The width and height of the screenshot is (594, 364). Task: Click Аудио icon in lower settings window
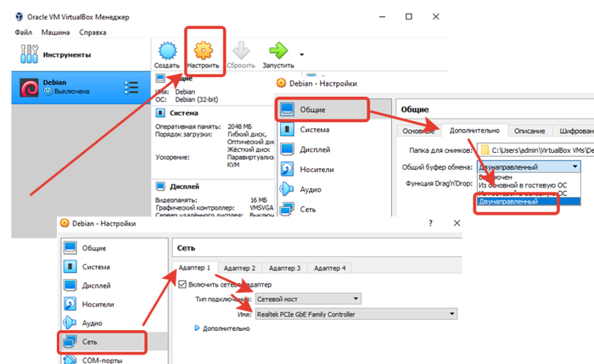coord(70,322)
